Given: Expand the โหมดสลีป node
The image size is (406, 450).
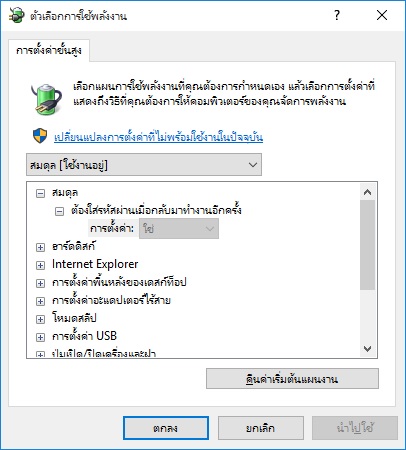Looking at the screenshot, I should pyautogui.click(x=40, y=319).
